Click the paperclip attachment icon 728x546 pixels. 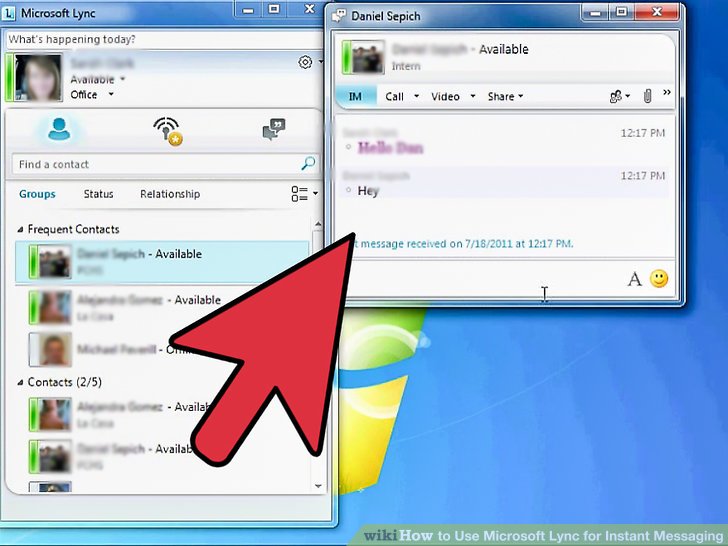pos(647,96)
